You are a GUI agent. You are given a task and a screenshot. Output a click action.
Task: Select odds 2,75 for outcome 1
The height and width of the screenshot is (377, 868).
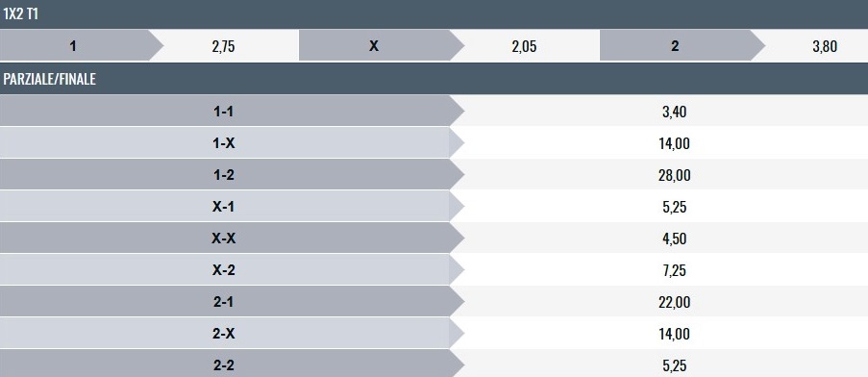coord(224,46)
